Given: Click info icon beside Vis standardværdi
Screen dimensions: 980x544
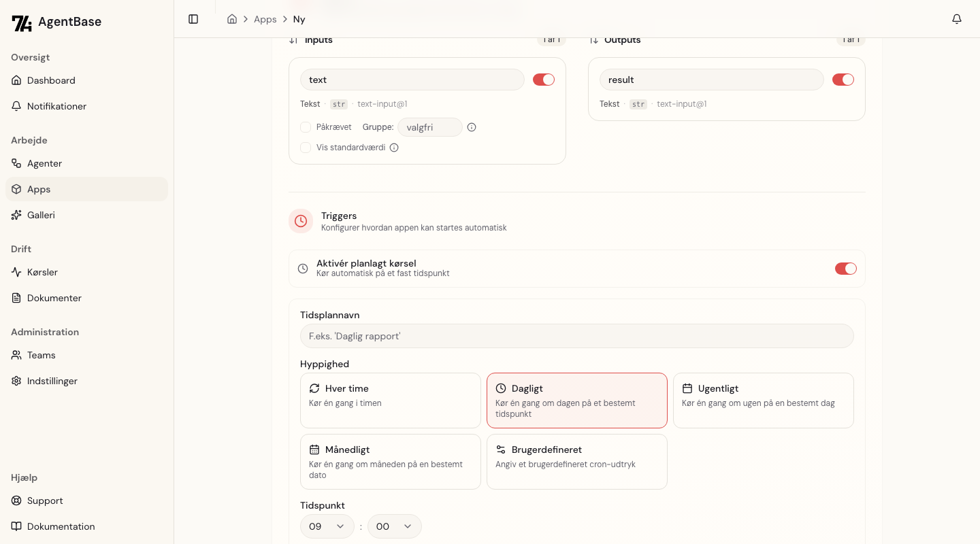Looking at the screenshot, I should click(394, 148).
